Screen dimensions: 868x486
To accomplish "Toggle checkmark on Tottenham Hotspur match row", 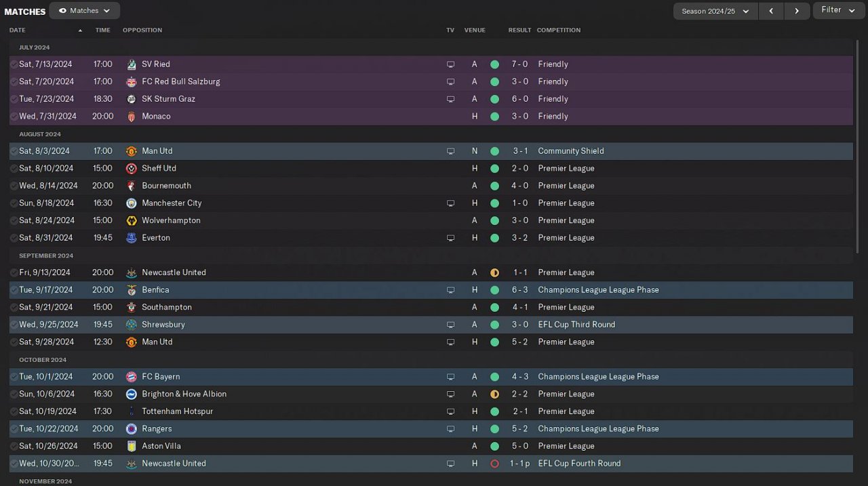I will point(14,411).
